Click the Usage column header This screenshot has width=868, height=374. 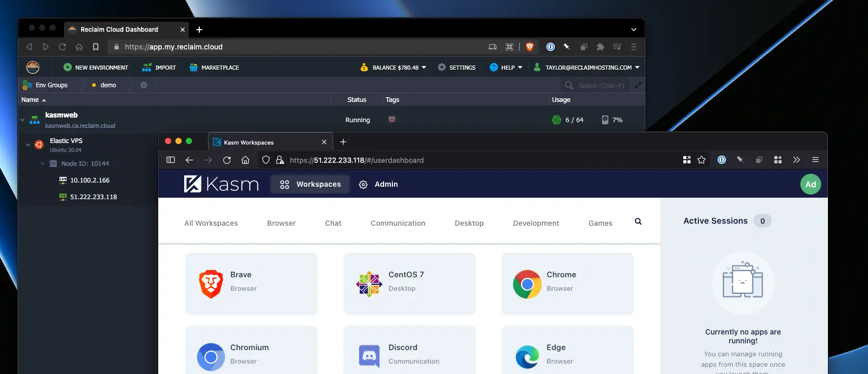coord(561,99)
